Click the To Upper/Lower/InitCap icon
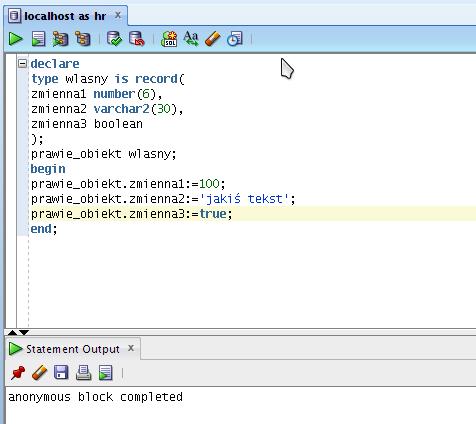The height and width of the screenshot is (424, 476). (x=191, y=39)
